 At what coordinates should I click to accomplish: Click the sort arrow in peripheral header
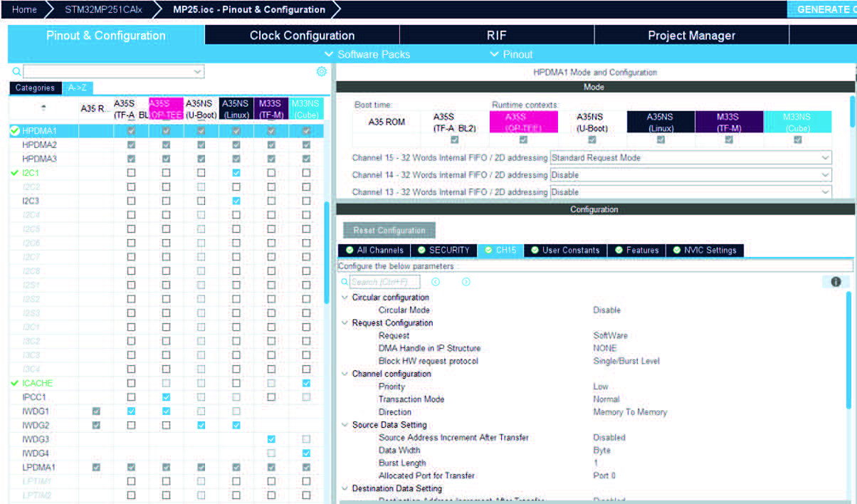pyautogui.click(x=43, y=108)
